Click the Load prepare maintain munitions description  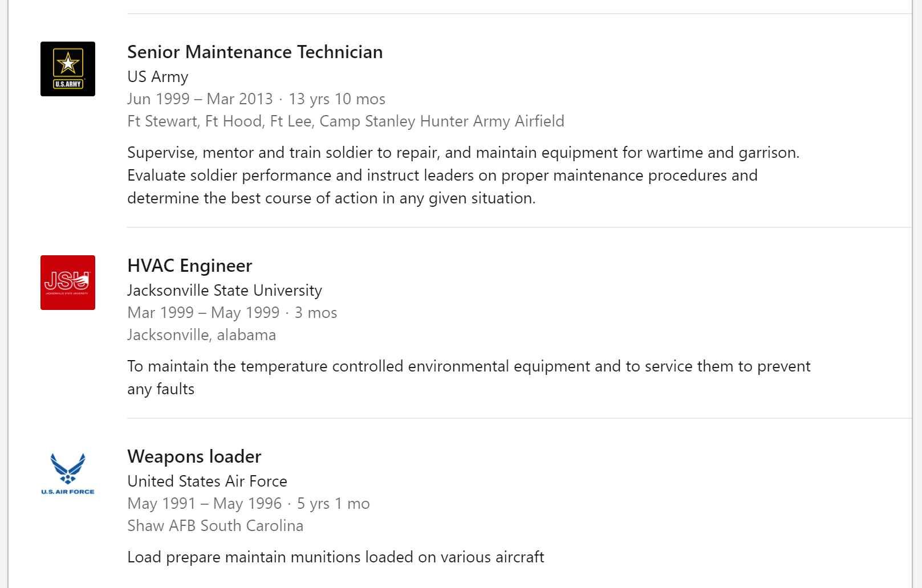coord(335,557)
